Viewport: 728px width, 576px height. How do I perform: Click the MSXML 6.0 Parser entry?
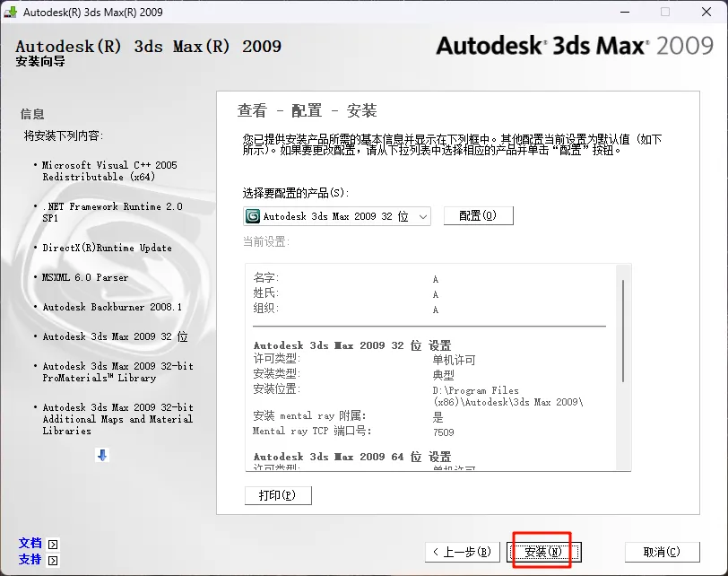pyautogui.click(x=85, y=277)
